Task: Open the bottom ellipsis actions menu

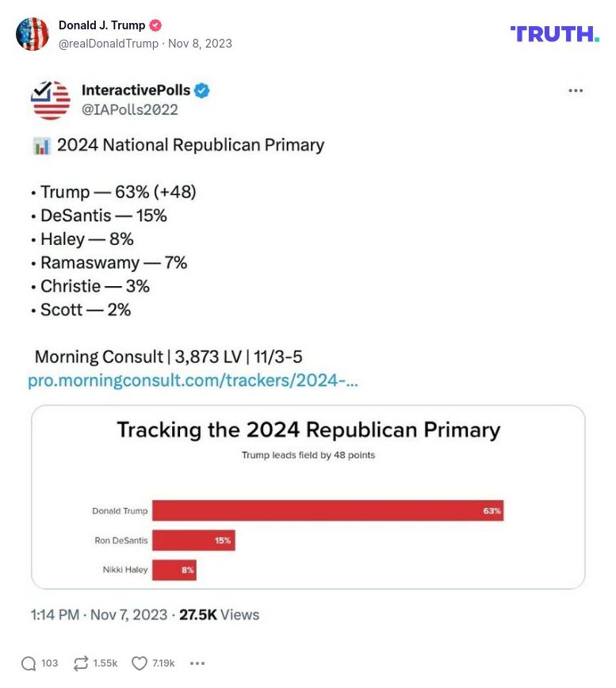Action: coord(197,663)
